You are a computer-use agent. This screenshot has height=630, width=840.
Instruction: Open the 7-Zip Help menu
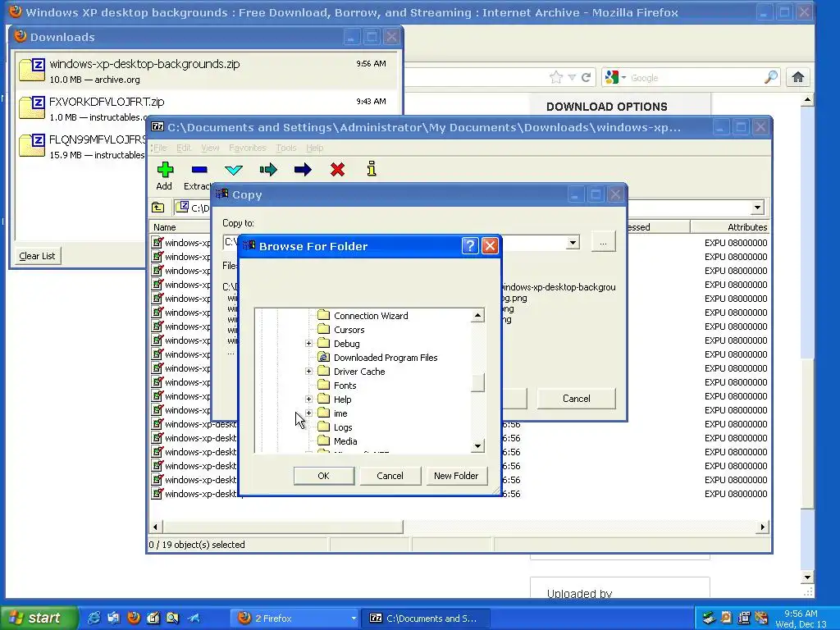[314, 148]
